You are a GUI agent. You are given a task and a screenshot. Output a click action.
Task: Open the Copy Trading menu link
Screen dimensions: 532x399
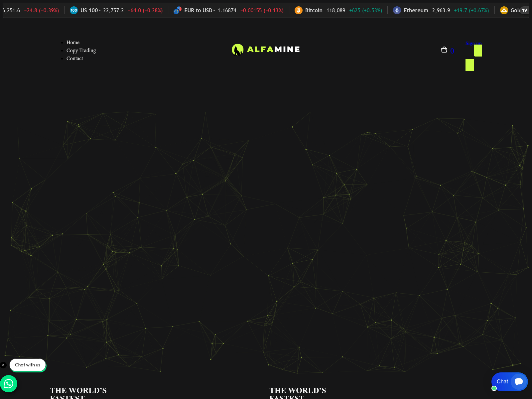click(x=81, y=51)
